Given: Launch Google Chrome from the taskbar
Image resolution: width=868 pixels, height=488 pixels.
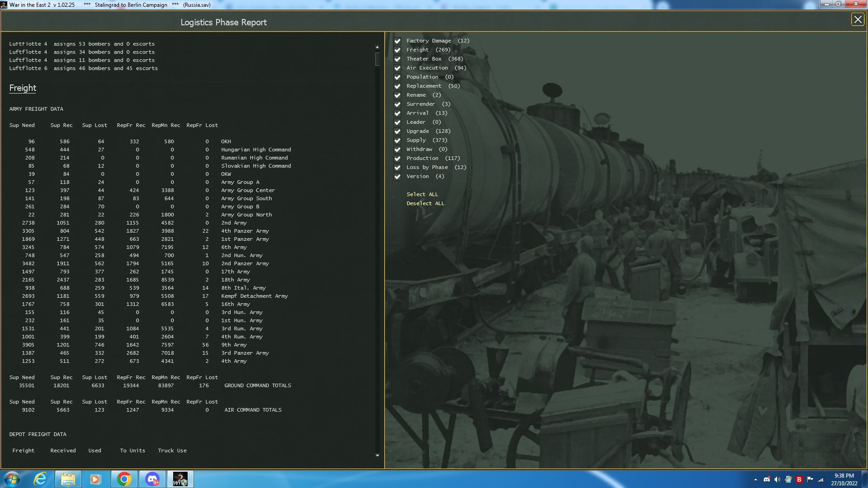Looking at the screenshot, I should (124, 479).
